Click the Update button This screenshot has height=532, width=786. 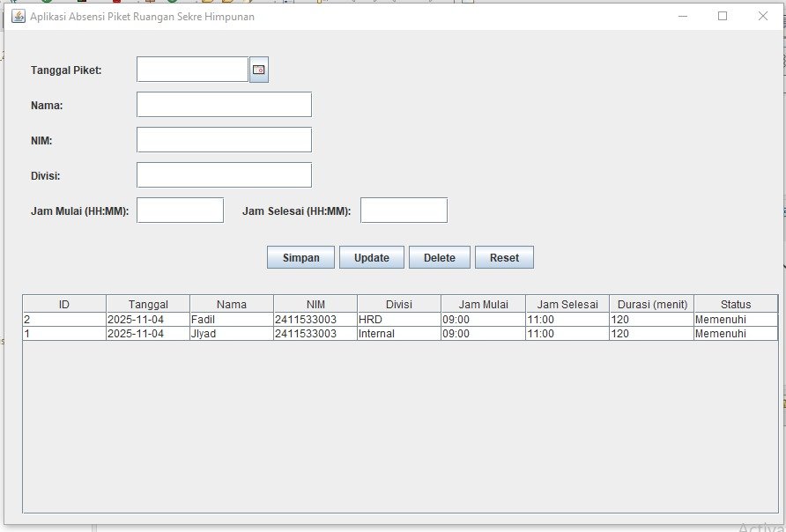(x=371, y=258)
